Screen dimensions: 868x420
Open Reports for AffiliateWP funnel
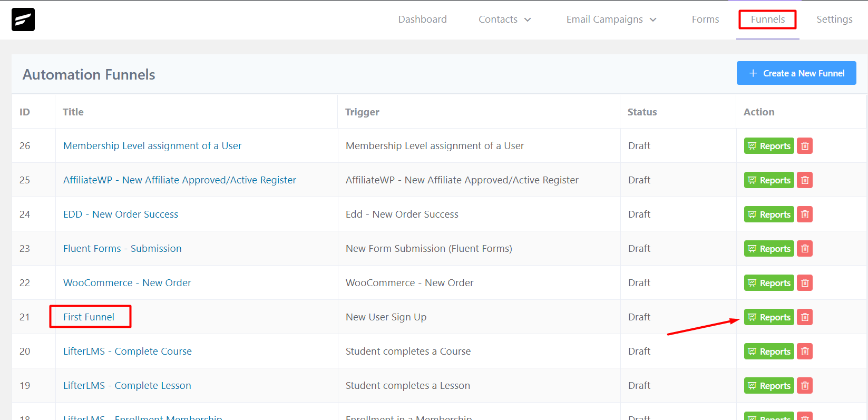[769, 180]
